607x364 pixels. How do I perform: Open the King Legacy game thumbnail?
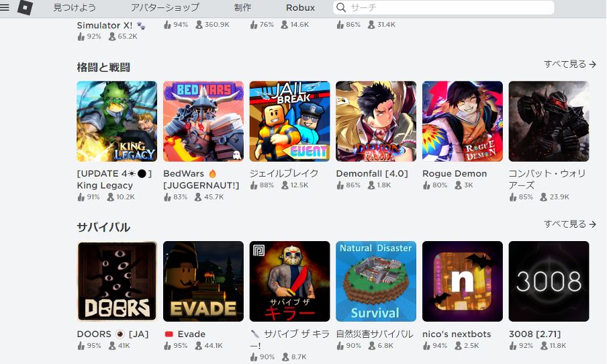(x=117, y=122)
